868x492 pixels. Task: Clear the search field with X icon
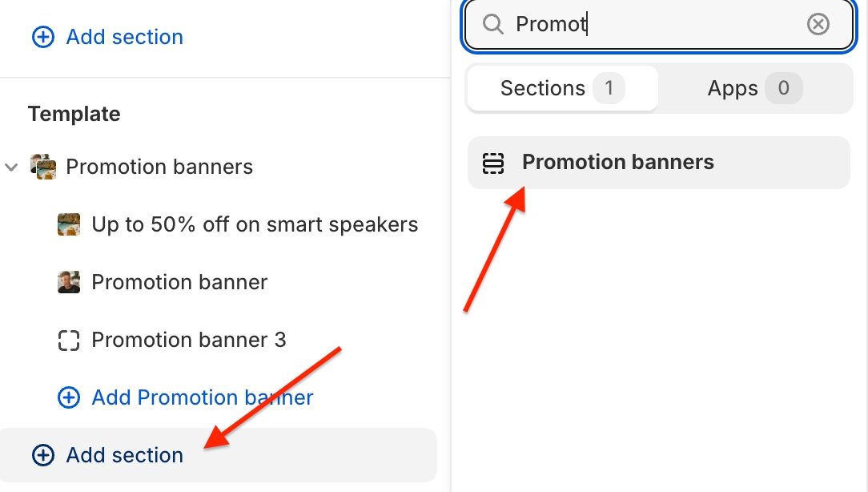[x=818, y=24]
